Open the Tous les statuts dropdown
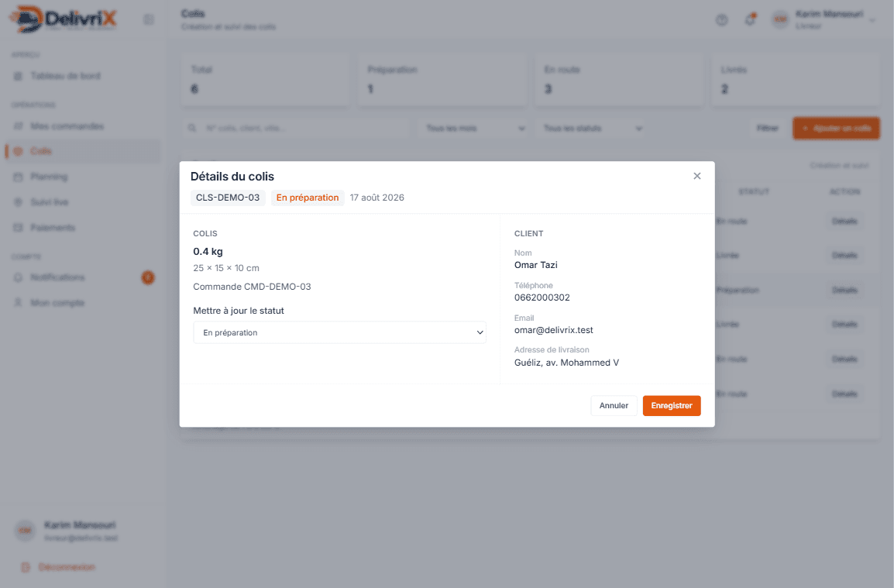Image resolution: width=894 pixels, height=588 pixels. [x=592, y=129]
